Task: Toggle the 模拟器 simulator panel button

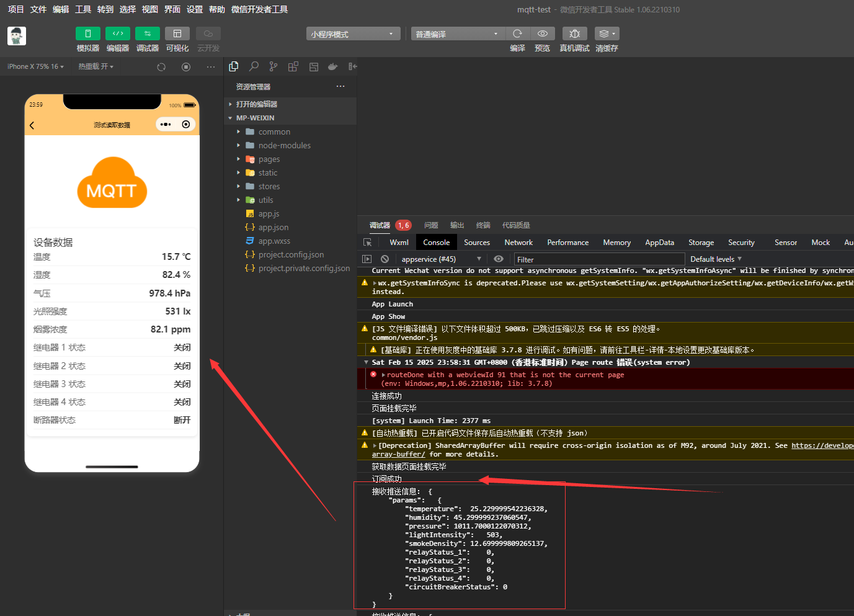Action: 87,33
